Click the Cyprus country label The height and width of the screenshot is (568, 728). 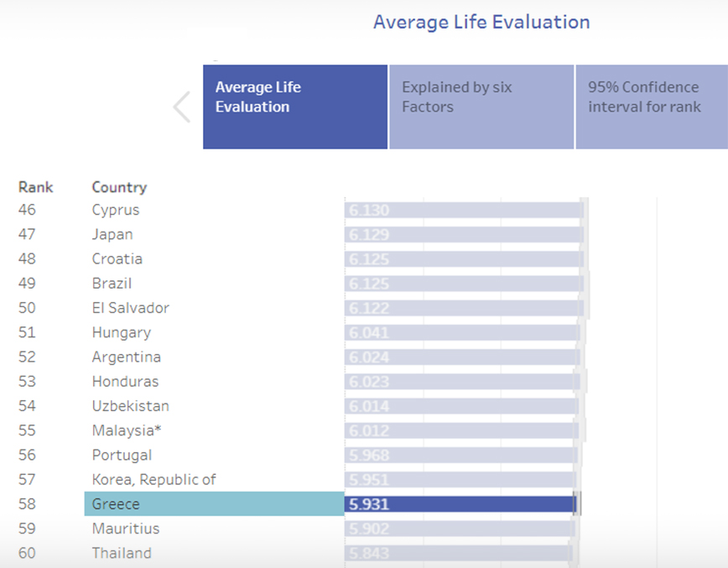(x=116, y=210)
